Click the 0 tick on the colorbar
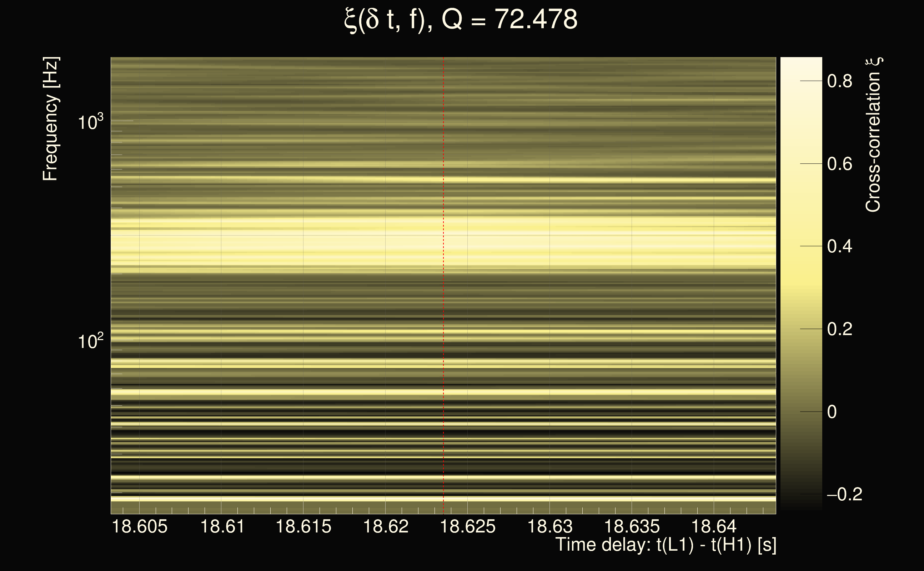924x571 pixels. (x=832, y=411)
